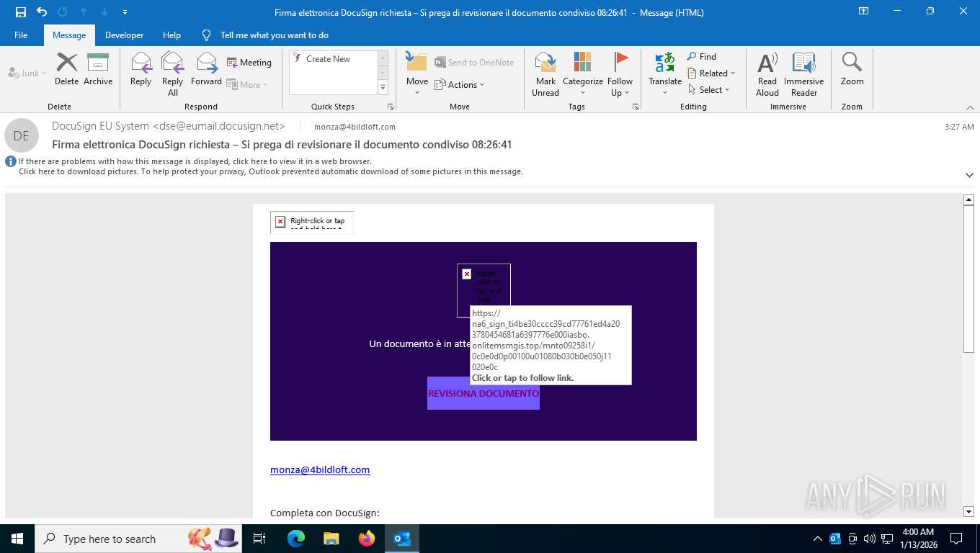Reply to the sender
The image size is (980, 553).
click(141, 69)
